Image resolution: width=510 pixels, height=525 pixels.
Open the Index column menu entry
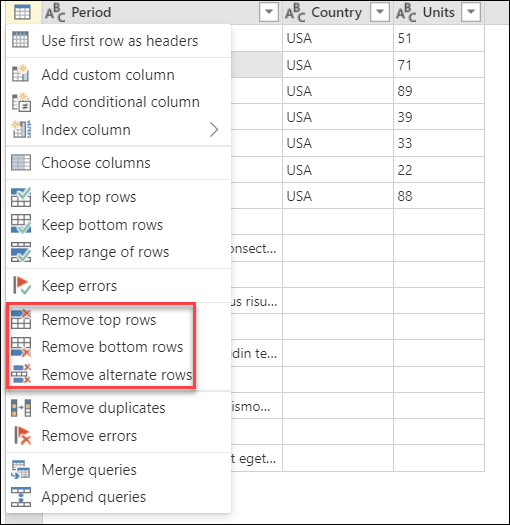(119, 130)
